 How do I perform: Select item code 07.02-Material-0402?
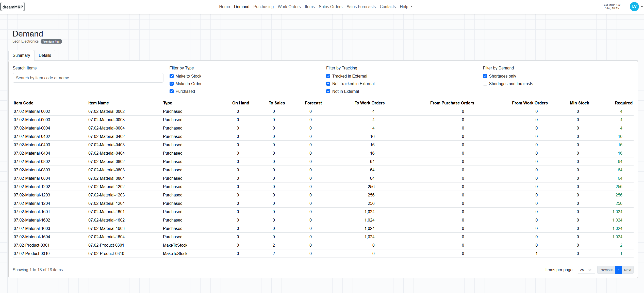pyautogui.click(x=32, y=136)
